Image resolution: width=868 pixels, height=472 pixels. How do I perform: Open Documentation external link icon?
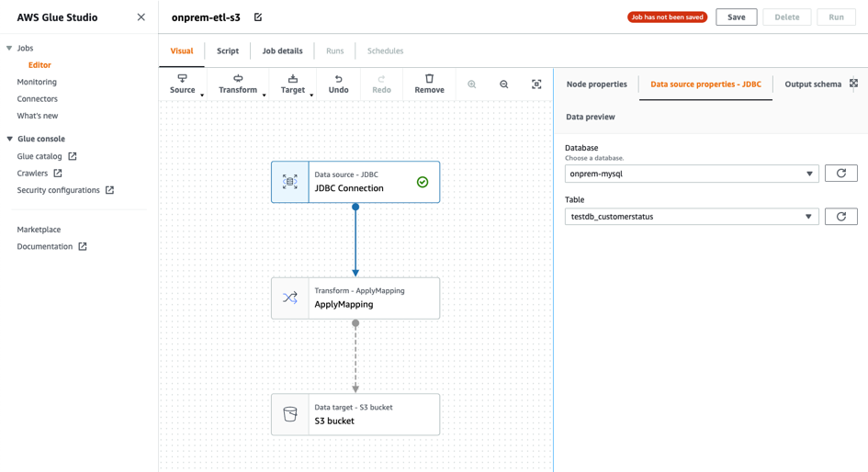[x=83, y=246]
